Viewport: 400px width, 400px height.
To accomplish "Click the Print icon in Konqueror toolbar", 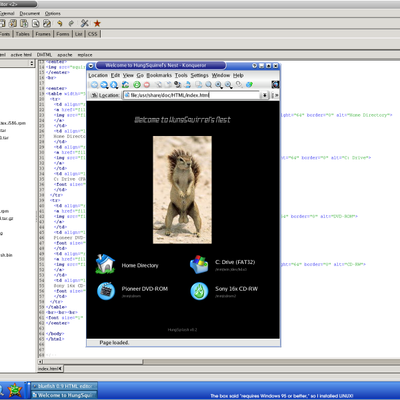I will click(188, 85).
